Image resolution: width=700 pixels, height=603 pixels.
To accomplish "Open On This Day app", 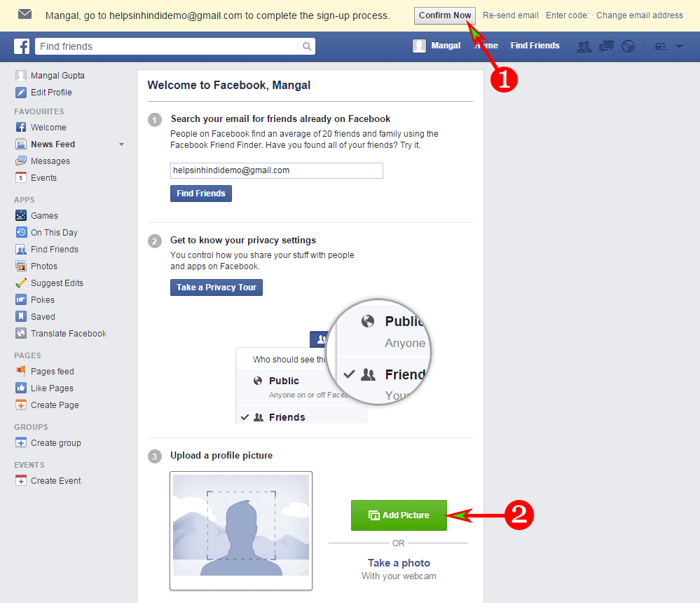I will pos(46,233).
